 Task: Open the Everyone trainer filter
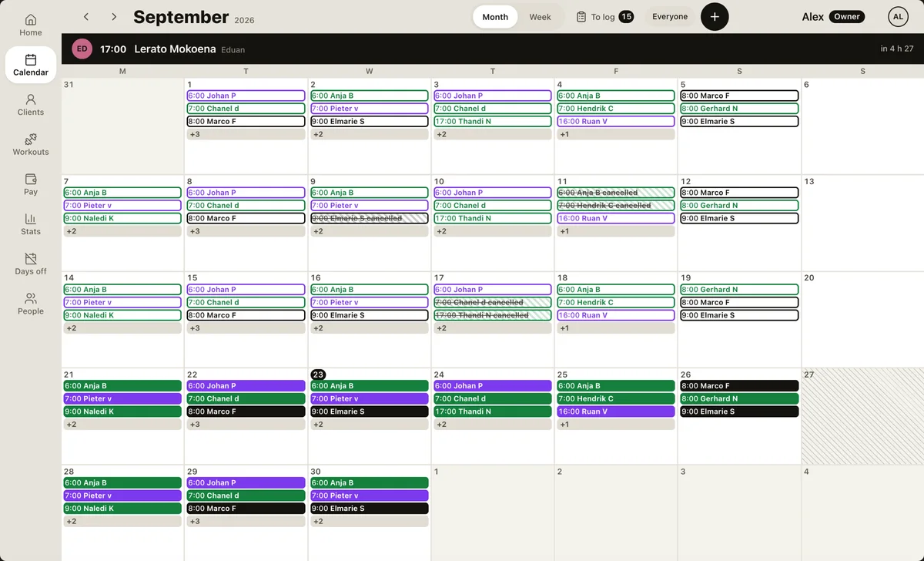coord(670,17)
